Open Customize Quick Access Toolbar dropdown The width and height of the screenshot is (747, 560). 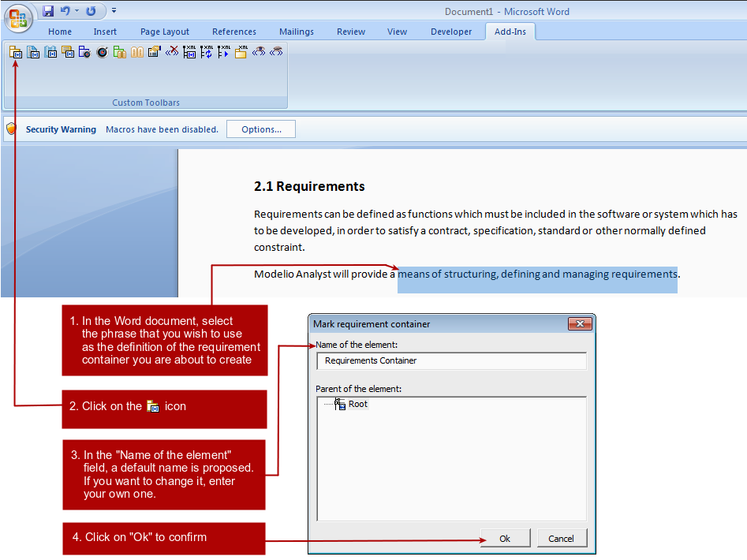(114, 10)
